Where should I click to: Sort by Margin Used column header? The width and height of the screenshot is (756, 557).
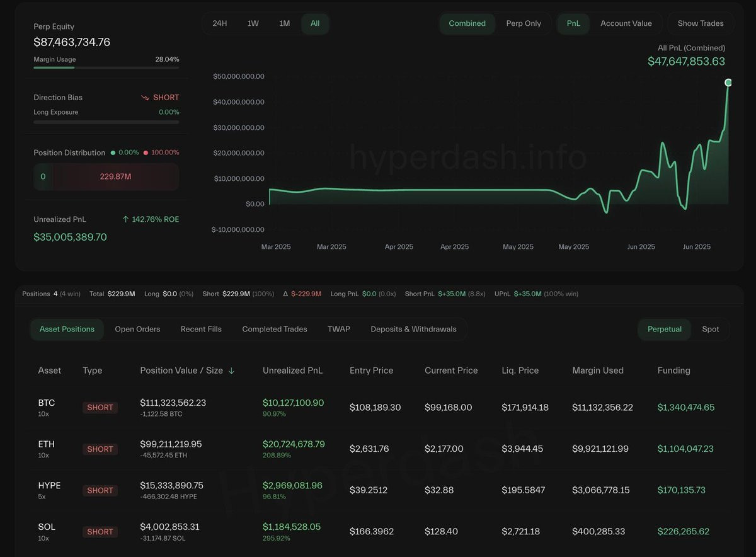(x=598, y=370)
